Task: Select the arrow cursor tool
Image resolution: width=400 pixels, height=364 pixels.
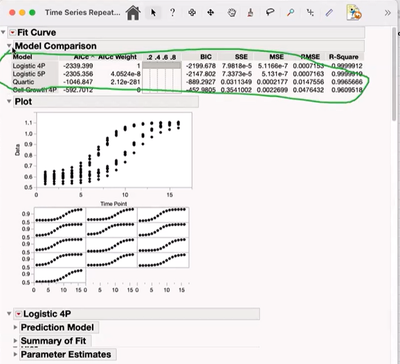Action: [x=153, y=13]
